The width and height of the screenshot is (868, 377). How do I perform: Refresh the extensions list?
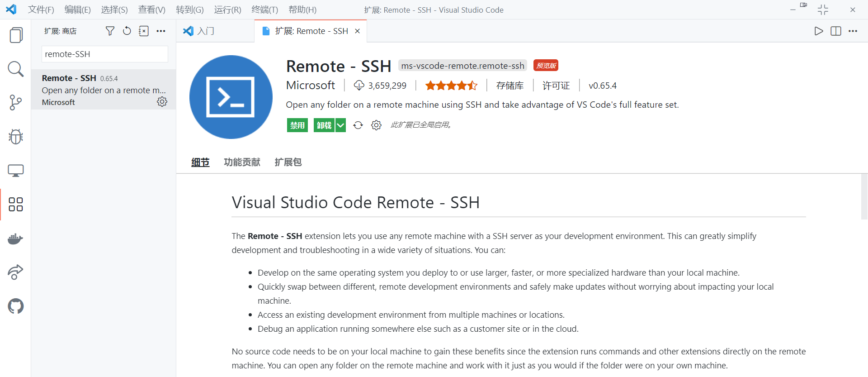(127, 31)
